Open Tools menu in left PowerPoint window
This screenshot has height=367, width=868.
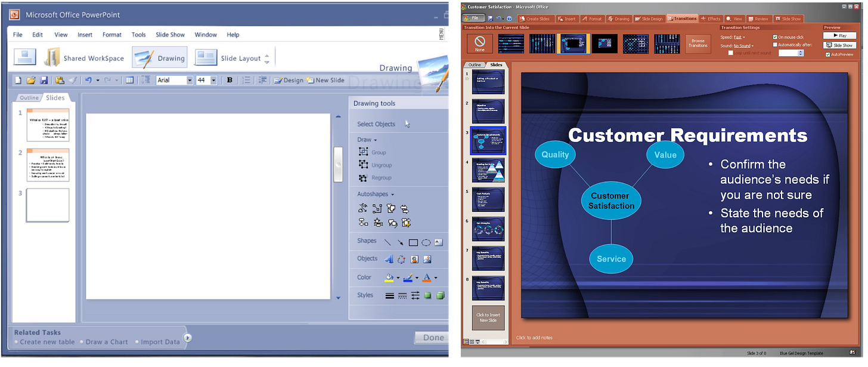138,35
